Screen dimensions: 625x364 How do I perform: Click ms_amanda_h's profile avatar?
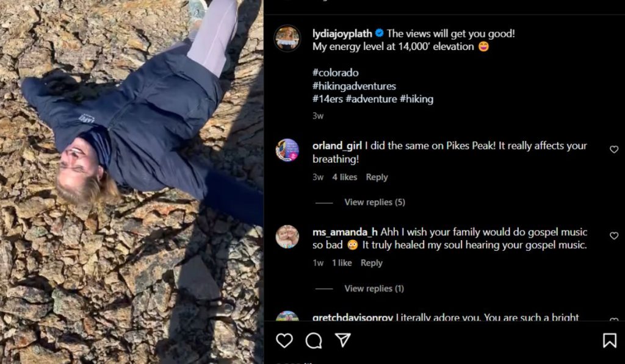[287, 237]
